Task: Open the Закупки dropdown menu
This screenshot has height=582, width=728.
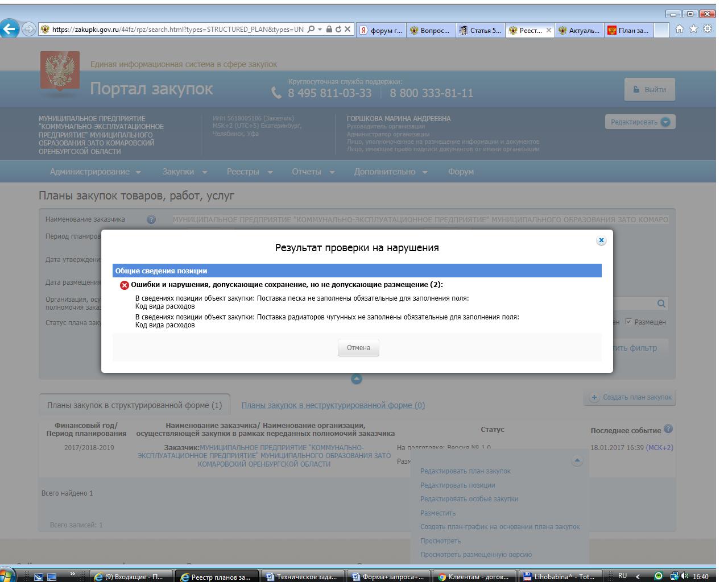Action: [184, 172]
